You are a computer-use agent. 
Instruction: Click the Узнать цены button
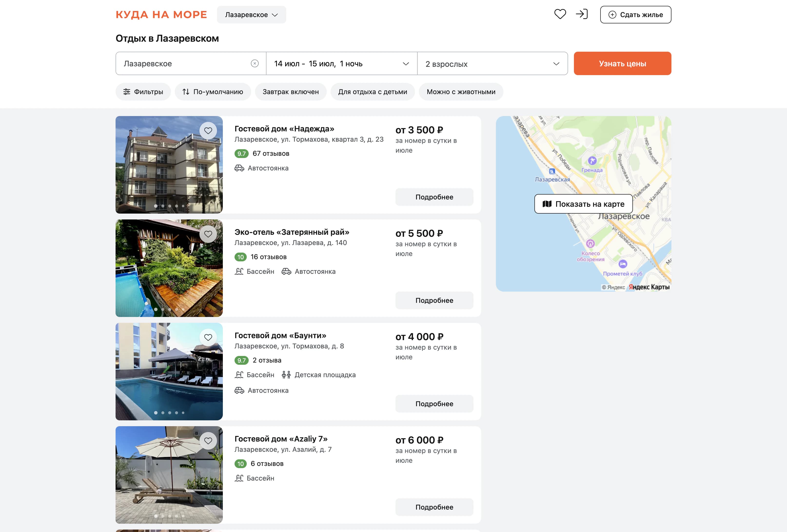tap(622, 64)
